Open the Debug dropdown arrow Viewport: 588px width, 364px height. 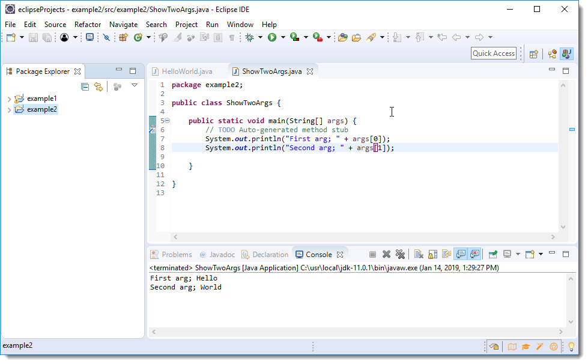[260, 37]
